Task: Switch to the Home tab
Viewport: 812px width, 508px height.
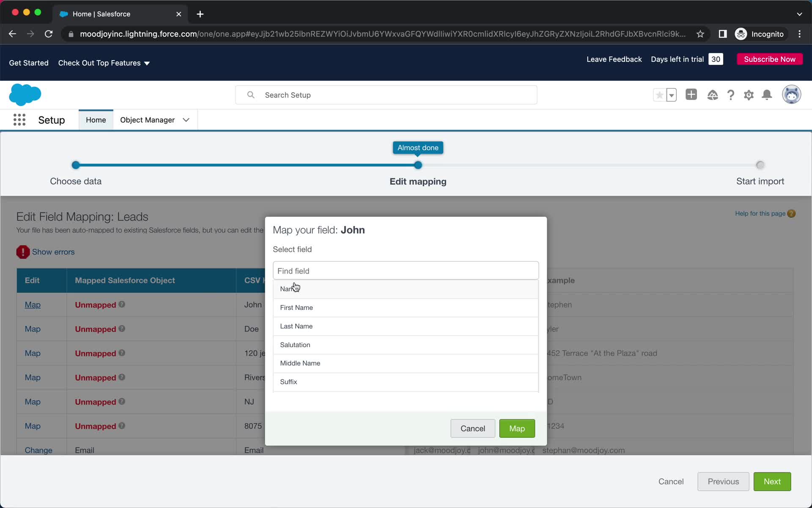Action: coord(96,120)
